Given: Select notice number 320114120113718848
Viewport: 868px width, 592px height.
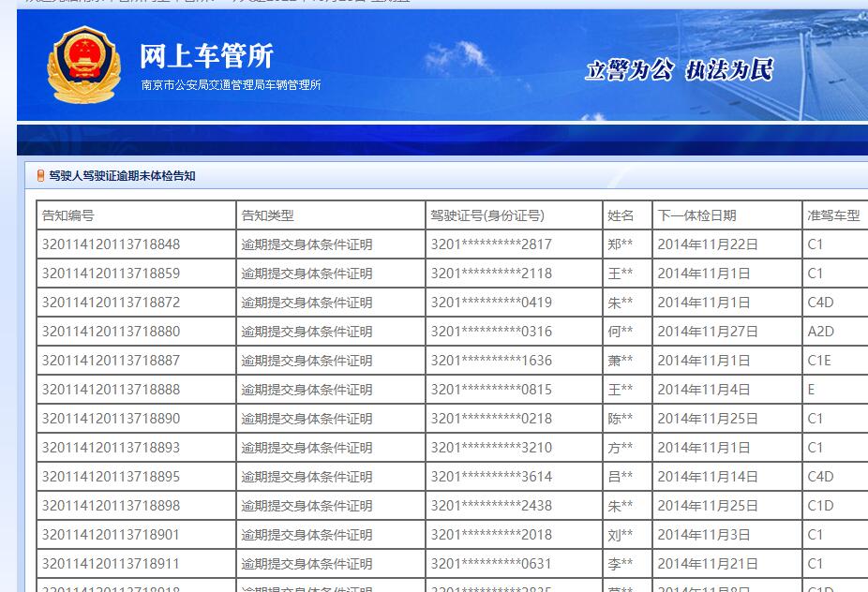Looking at the screenshot, I should (x=111, y=244).
